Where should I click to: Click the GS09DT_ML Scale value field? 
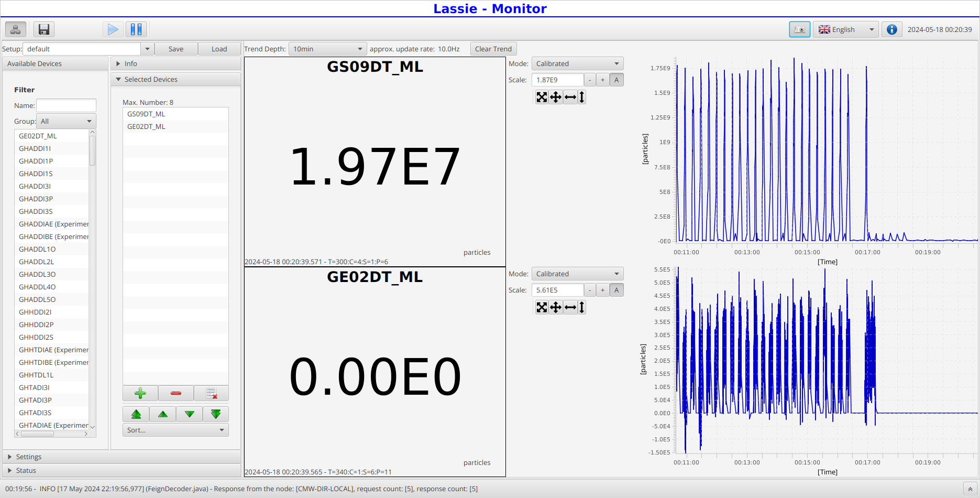click(x=558, y=80)
